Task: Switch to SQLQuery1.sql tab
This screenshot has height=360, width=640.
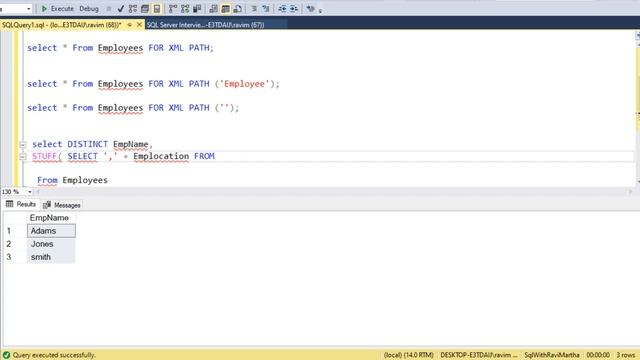Action: coord(62,25)
